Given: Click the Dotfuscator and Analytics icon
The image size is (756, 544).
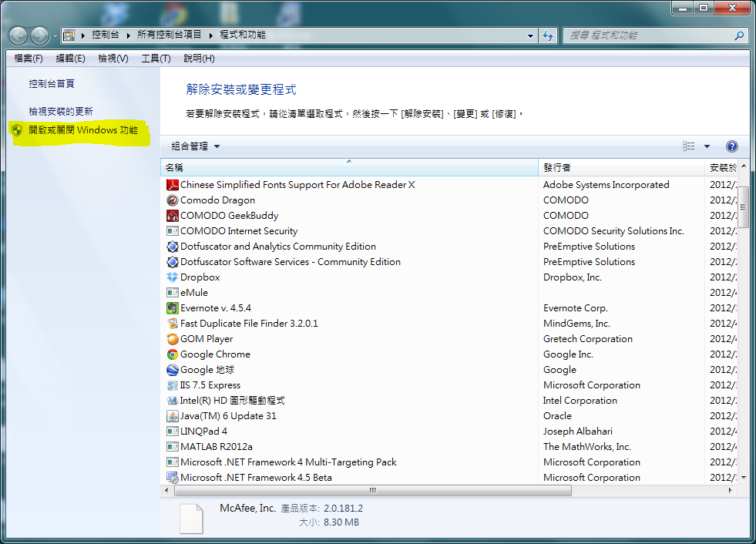Looking at the screenshot, I should pos(172,247).
